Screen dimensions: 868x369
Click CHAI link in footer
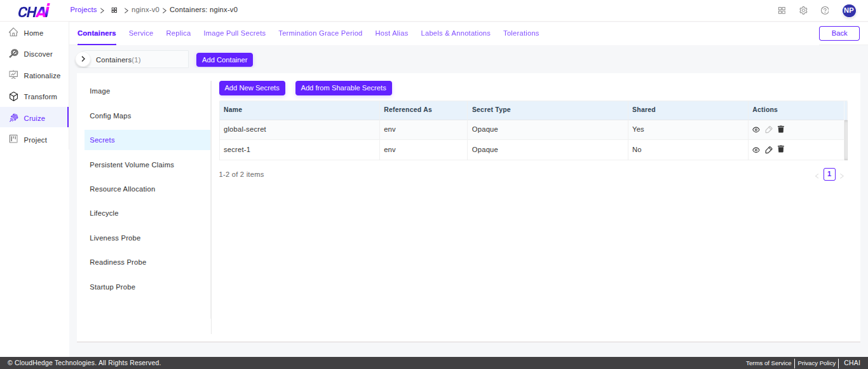851,363
